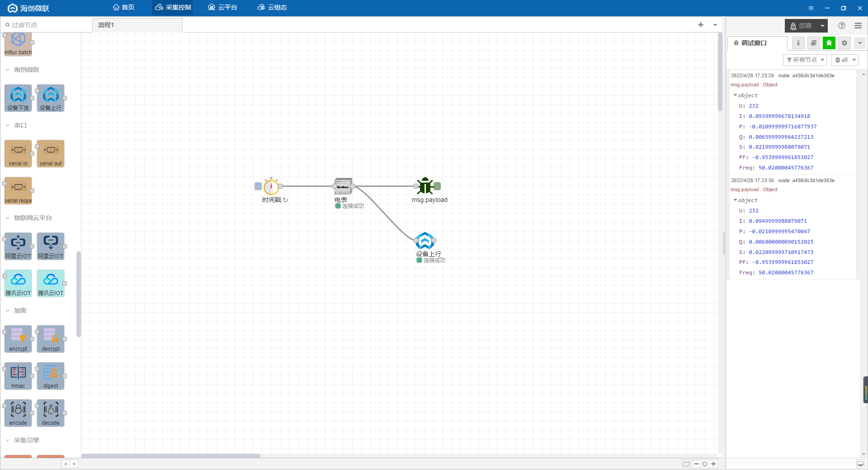Open the info sidebar tab
This screenshot has width=868, height=470.
[x=798, y=43]
